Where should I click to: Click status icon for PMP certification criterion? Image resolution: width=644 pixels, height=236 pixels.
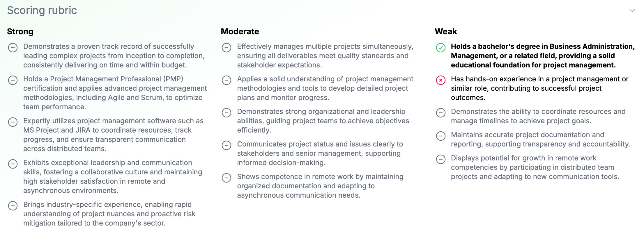pos(13,80)
